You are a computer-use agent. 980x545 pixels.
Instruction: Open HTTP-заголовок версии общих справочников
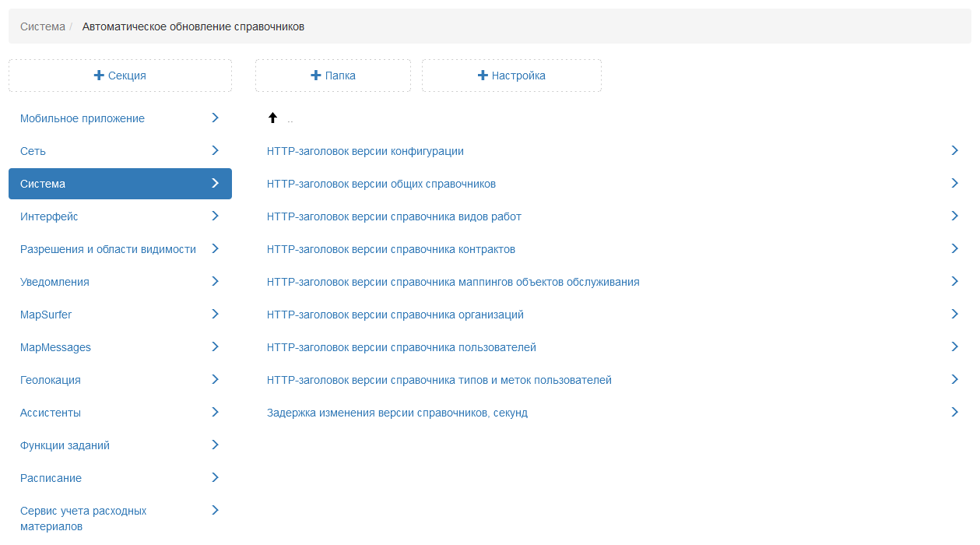tap(381, 184)
